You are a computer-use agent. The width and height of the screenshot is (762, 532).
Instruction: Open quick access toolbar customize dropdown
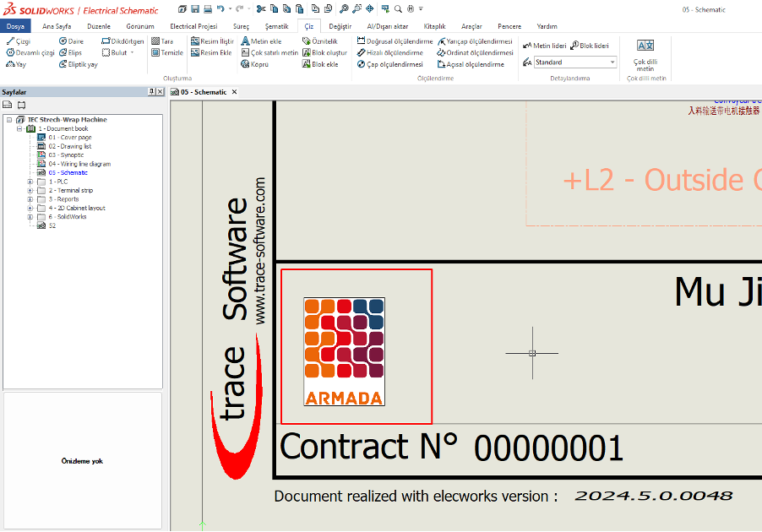coord(421,8)
